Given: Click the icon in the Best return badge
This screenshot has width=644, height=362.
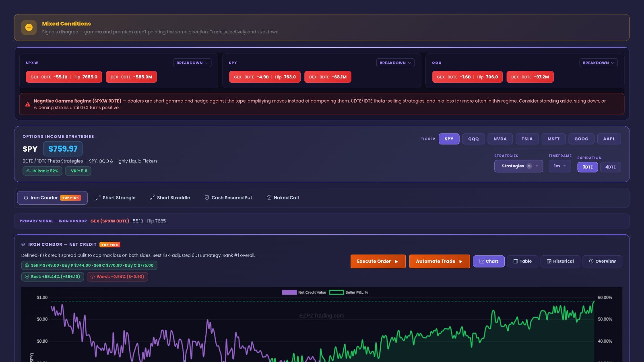Looking at the screenshot, I should pyautogui.click(x=27, y=277).
